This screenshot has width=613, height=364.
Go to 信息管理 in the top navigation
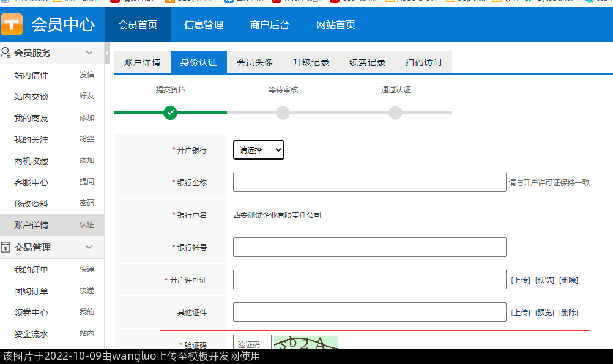pyautogui.click(x=204, y=25)
